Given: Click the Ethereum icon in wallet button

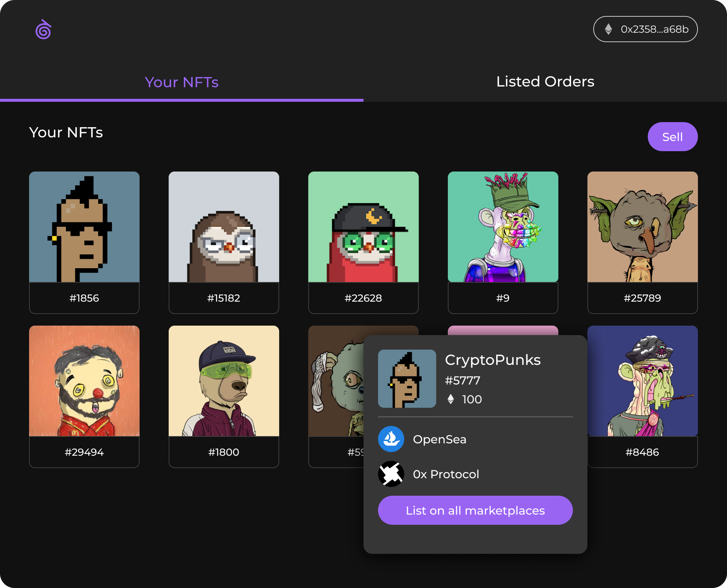Looking at the screenshot, I should click(608, 29).
